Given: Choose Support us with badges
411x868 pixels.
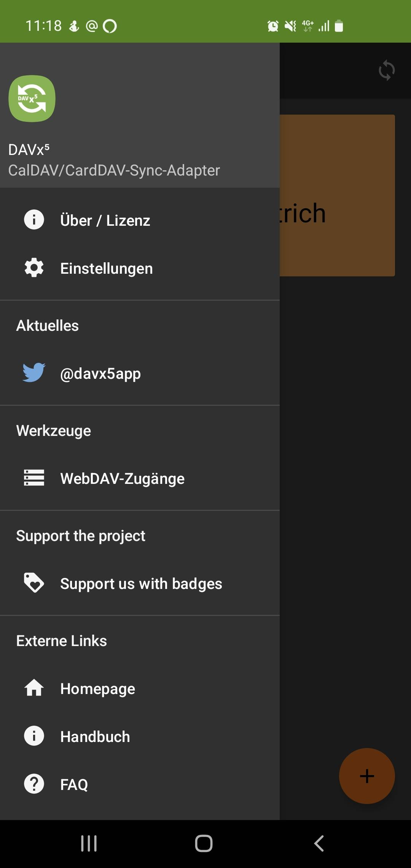Looking at the screenshot, I should [x=141, y=584].
